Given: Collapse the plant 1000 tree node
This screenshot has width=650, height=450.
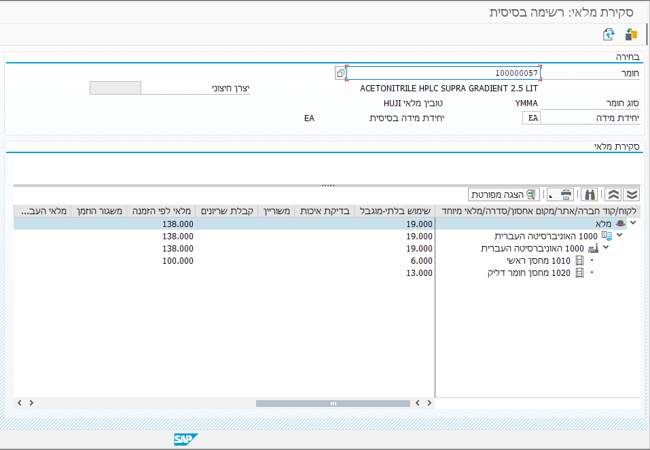Looking at the screenshot, I should (x=606, y=247).
